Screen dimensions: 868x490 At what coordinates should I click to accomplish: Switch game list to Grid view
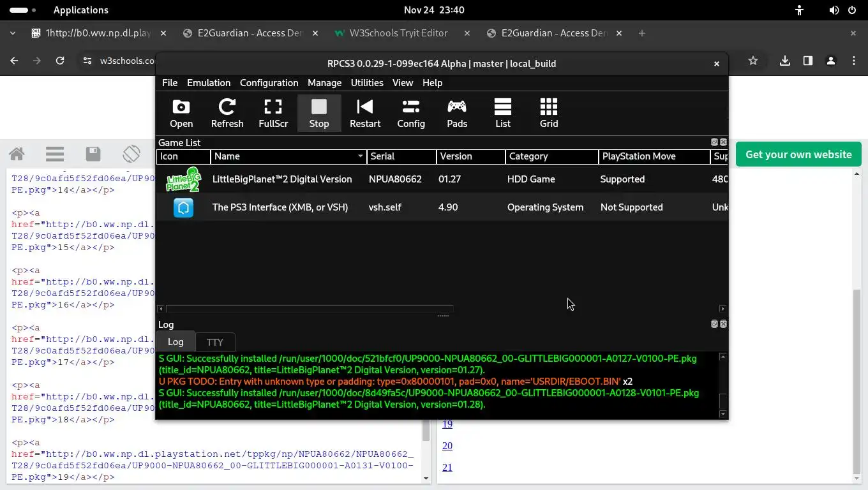coord(549,114)
